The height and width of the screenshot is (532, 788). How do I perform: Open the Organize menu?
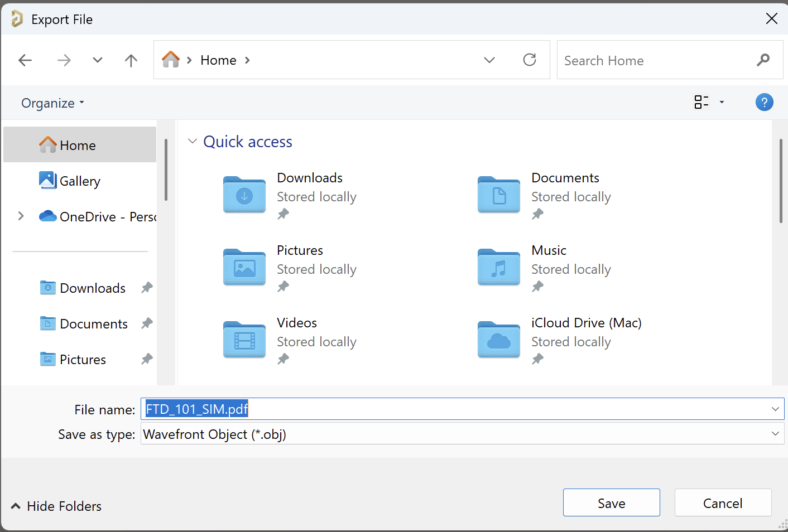52,103
